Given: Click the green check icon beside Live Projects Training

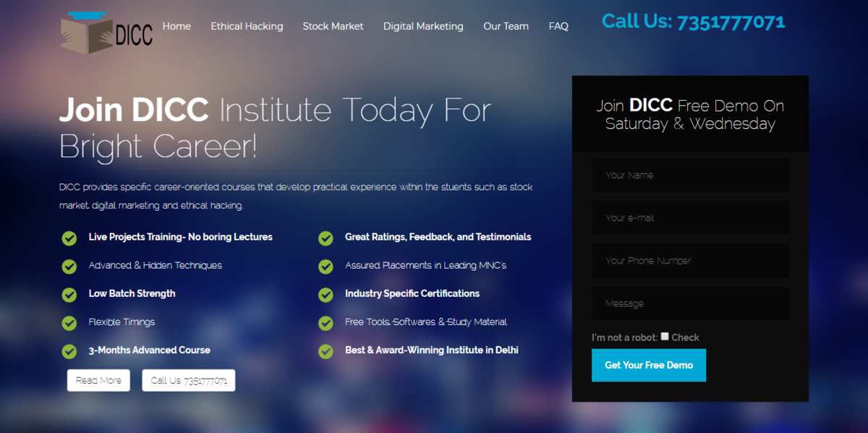Looking at the screenshot, I should [x=69, y=238].
